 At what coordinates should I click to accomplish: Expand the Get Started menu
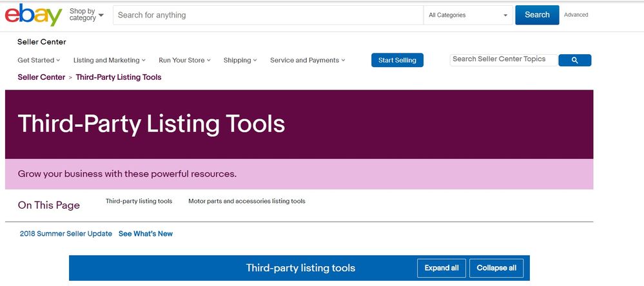39,61
